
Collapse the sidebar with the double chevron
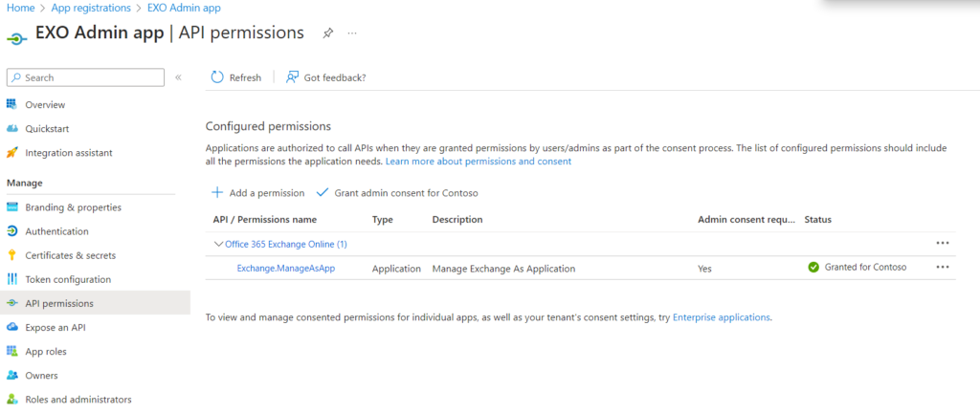[178, 77]
